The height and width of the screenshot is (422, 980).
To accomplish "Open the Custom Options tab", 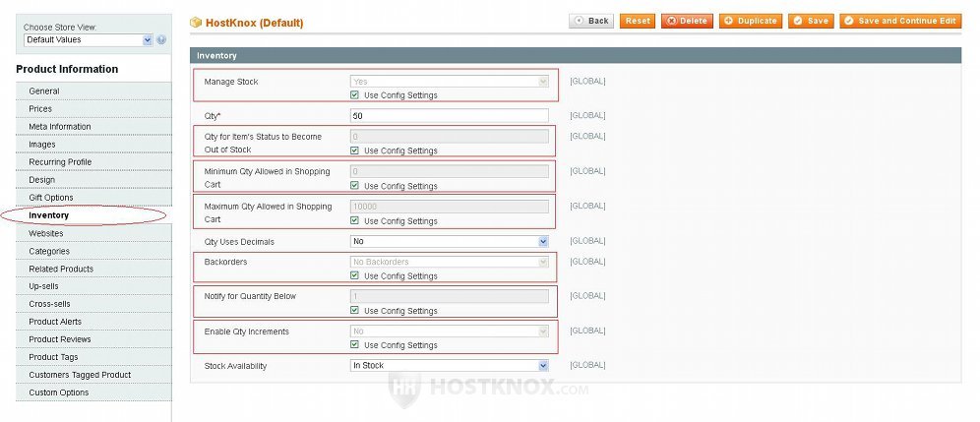I will pyautogui.click(x=93, y=392).
